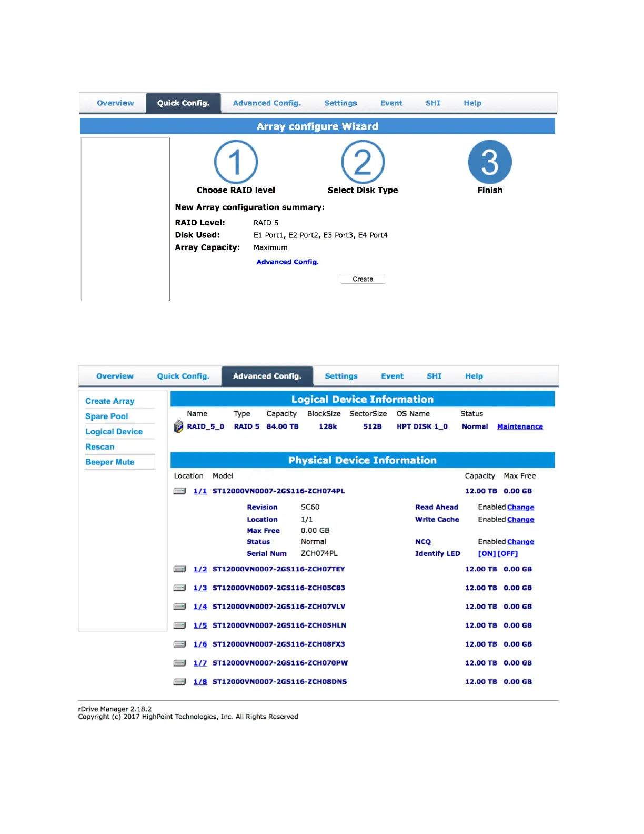Screen dimensions: 644x834
Task: Switch to the SHI tab in upper bar
Action: [x=433, y=103]
